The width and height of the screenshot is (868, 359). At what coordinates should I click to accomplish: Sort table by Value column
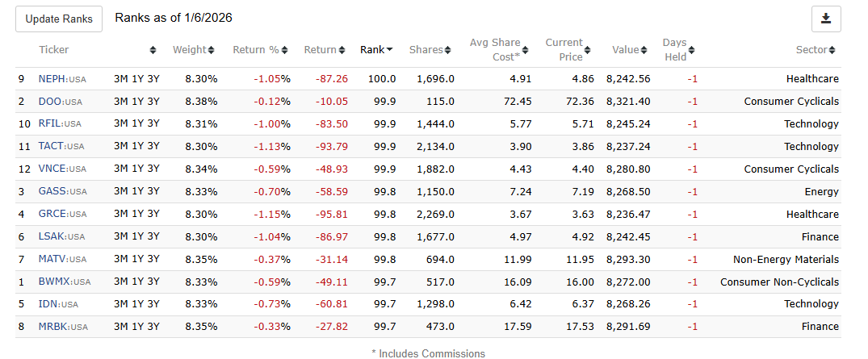[630, 50]
